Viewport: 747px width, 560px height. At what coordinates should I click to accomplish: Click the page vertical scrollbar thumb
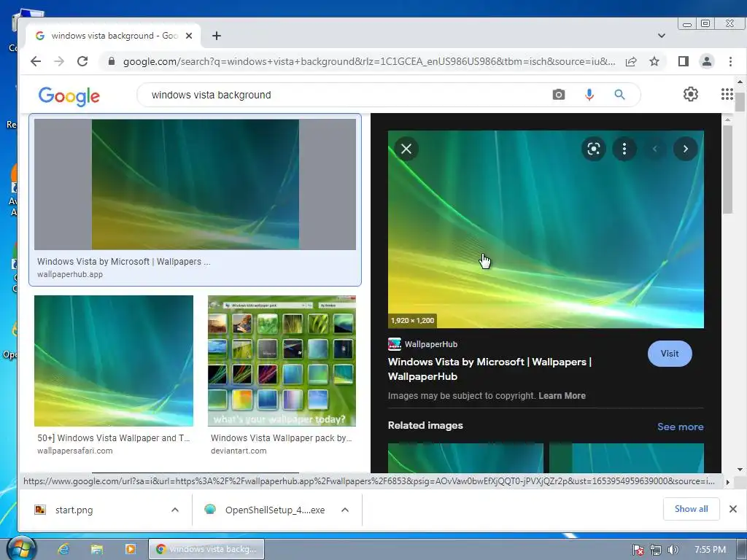pyautogui.click(x=740, y=101)
